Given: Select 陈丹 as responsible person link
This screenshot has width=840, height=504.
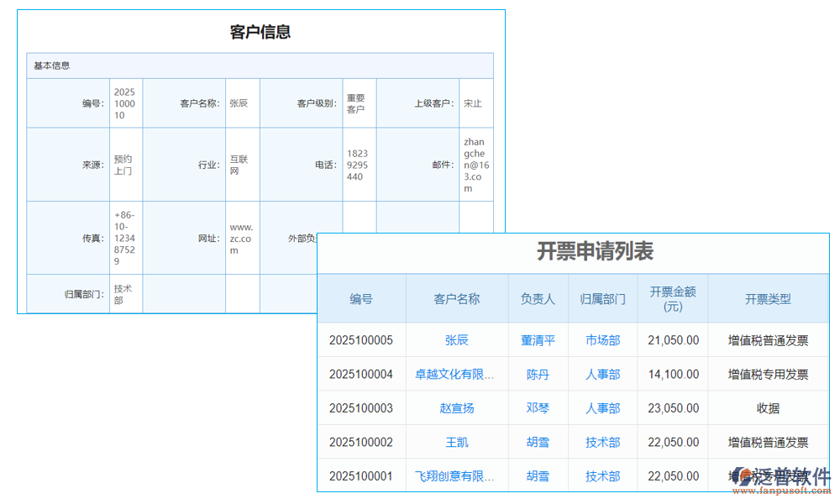Looking at the screenshot, I should click(x=537, y=374).
